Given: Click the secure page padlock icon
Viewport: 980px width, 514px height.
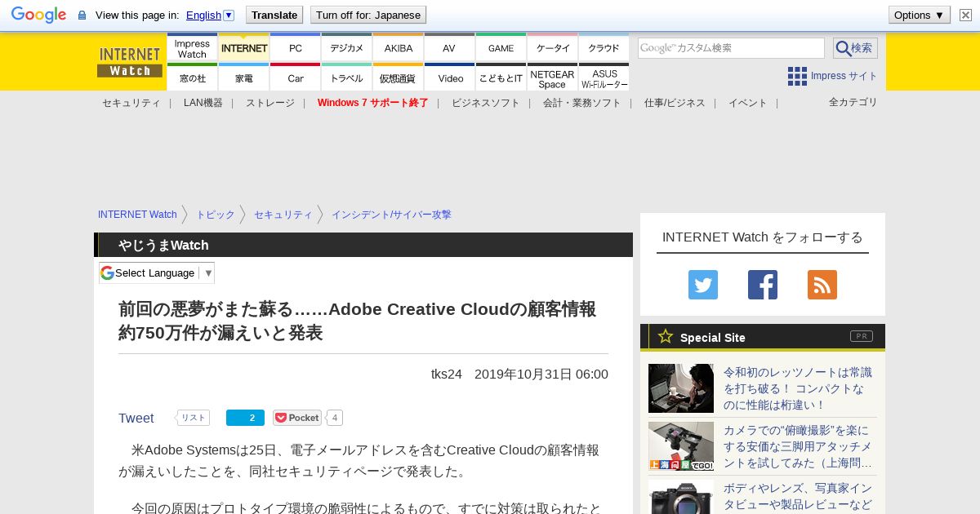Looking at the screenshot, I should pos(82,16).
